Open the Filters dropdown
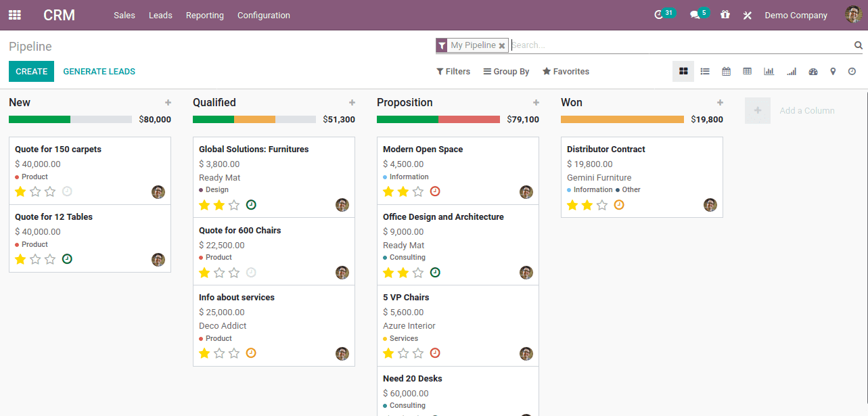 [x=453, y=72]
